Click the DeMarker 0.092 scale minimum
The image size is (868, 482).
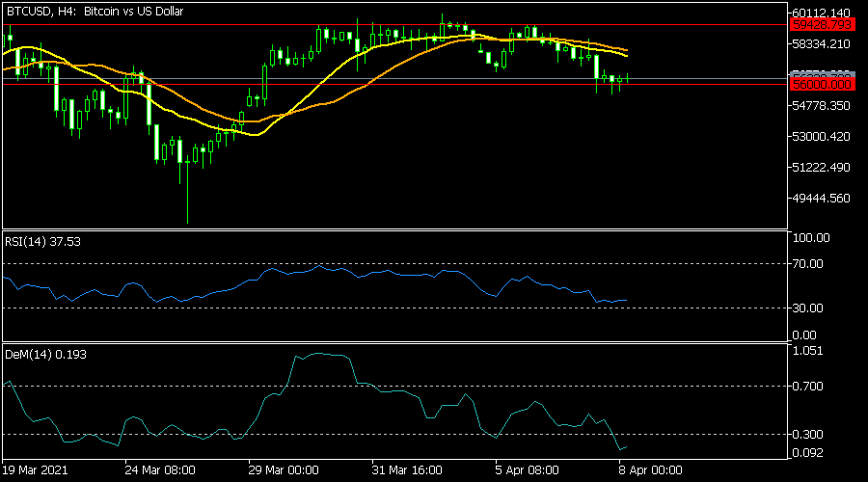(x=807, y=453)
